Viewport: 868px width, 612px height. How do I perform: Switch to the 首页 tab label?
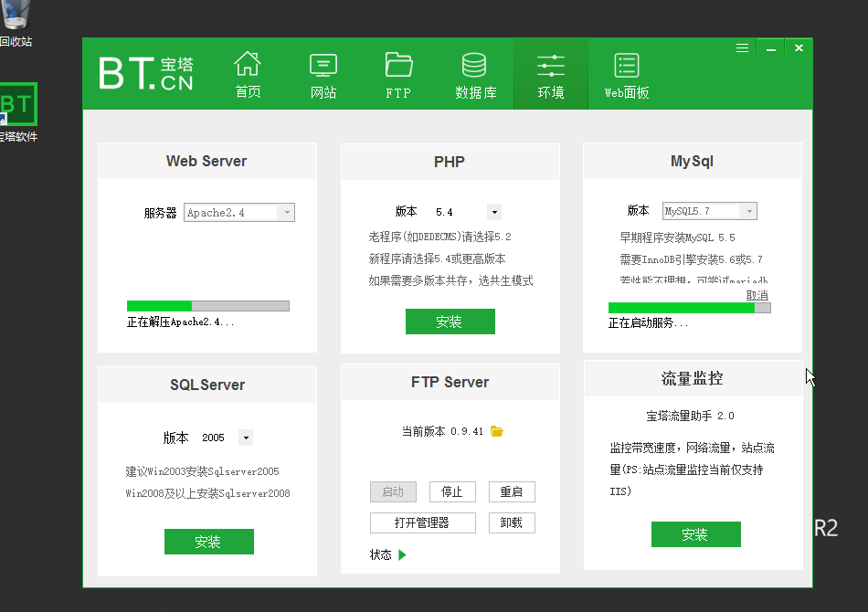pyautogui.click(x=248, y=92)
